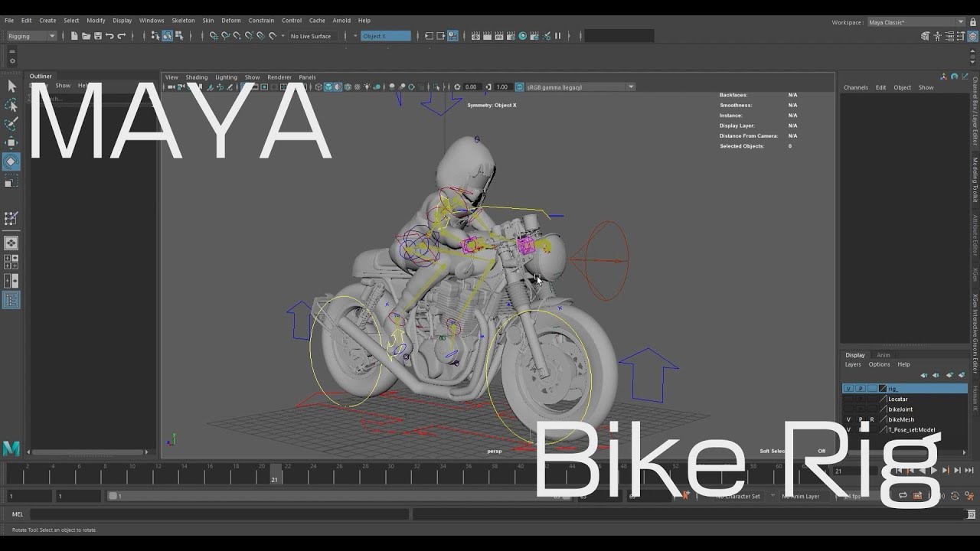980x551 pixels.
Task: Pause the viewport with pause icon
Action: (x=557, y=36)
